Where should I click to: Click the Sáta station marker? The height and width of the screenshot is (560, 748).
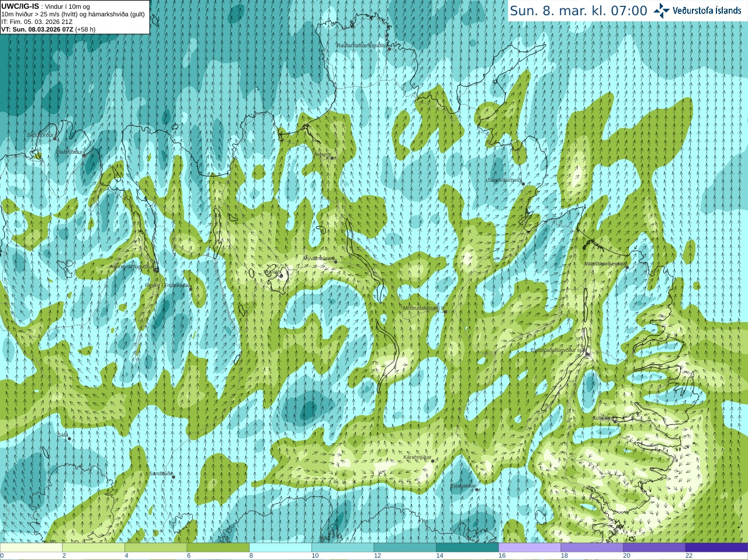point(70,438)
